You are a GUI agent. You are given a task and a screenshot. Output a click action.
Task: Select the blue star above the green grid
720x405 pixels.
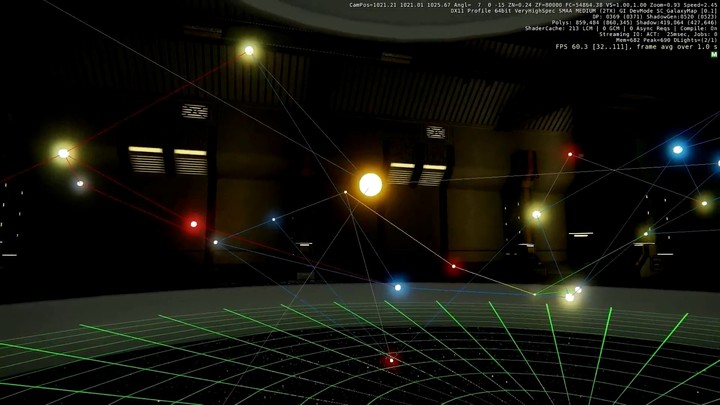[x=398, y=287]
